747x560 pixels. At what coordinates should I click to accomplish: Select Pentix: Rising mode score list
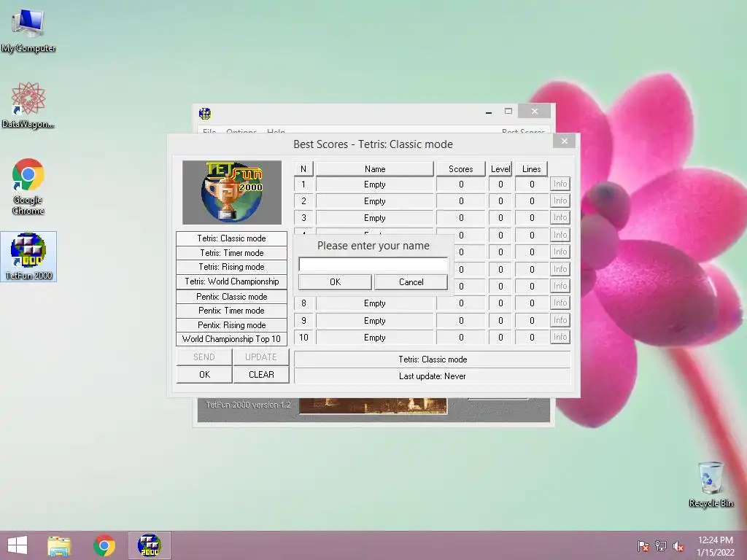click(x=231, y=324)
